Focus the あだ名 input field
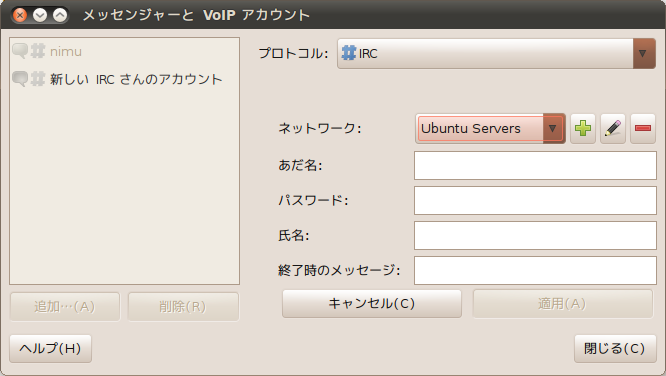The width and height of the screenshot is (666, 376). pyautogui.click(x=535, y=166)
